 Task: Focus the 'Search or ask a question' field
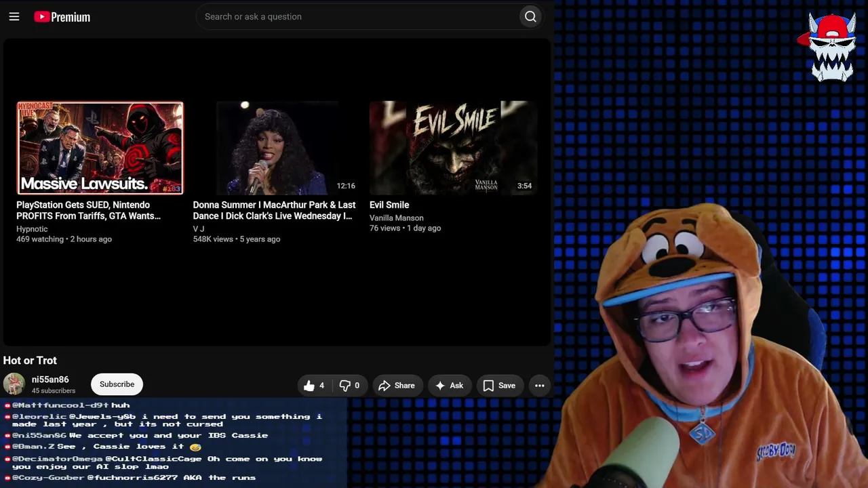pyautogui.click(x=357, y=17)
